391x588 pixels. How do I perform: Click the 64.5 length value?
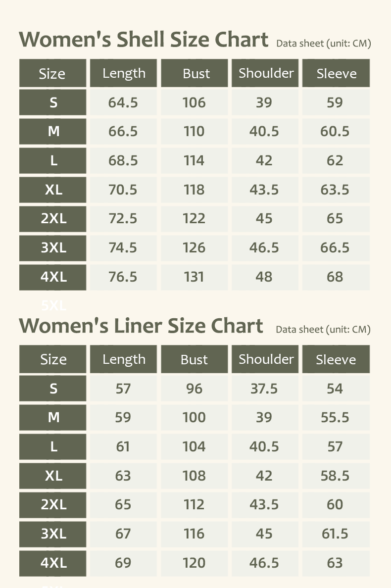click(x=123, y=102)
